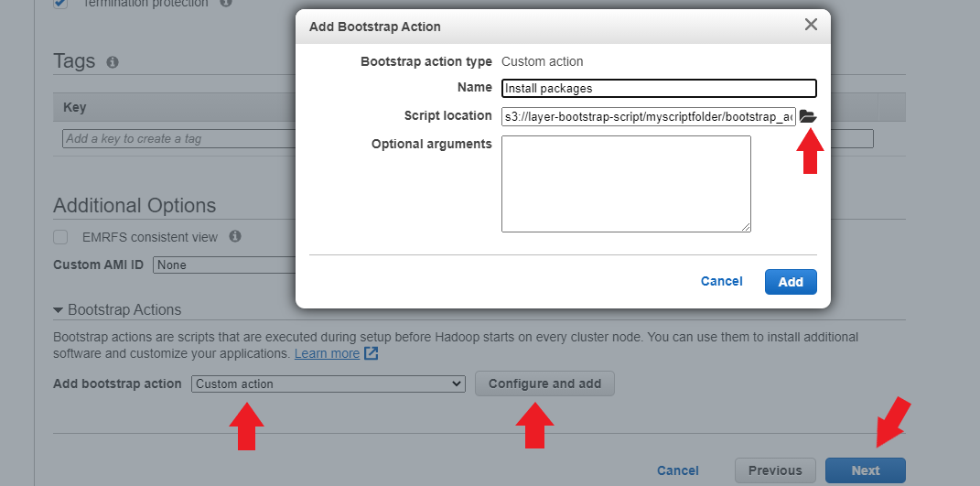Show Tags info tooltip icon

113,62
